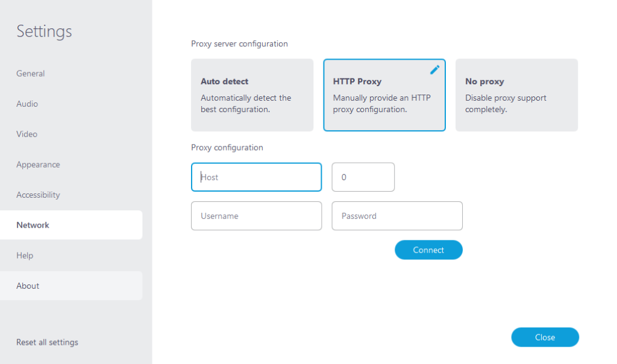Click the Password input field
Viewport: 617px width, 364px height.
click(396, 216)
